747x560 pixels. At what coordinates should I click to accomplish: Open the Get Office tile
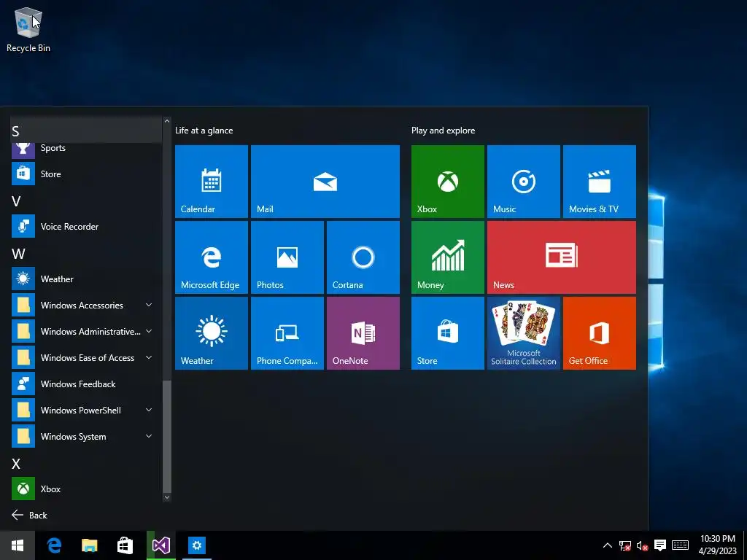(600, 332)
